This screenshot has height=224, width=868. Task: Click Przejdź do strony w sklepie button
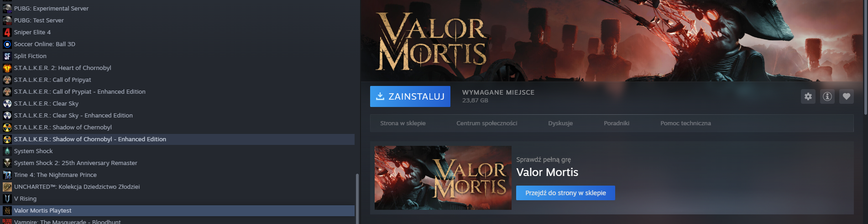coord(565,193)
